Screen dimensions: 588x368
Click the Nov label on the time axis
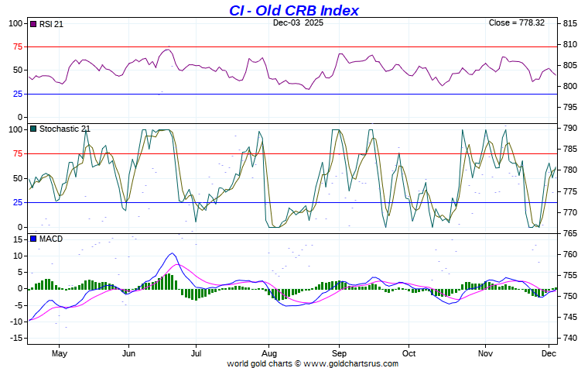pos(485,353)
